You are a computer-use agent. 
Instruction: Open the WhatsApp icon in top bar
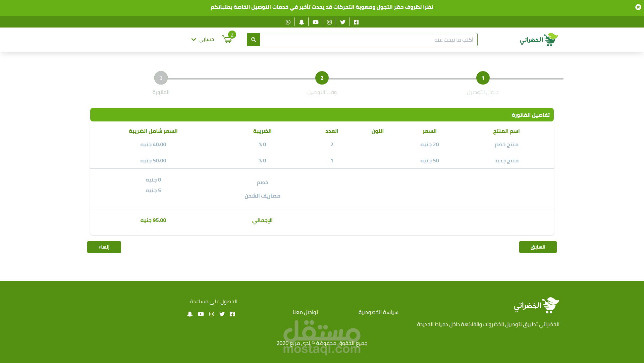288,22
